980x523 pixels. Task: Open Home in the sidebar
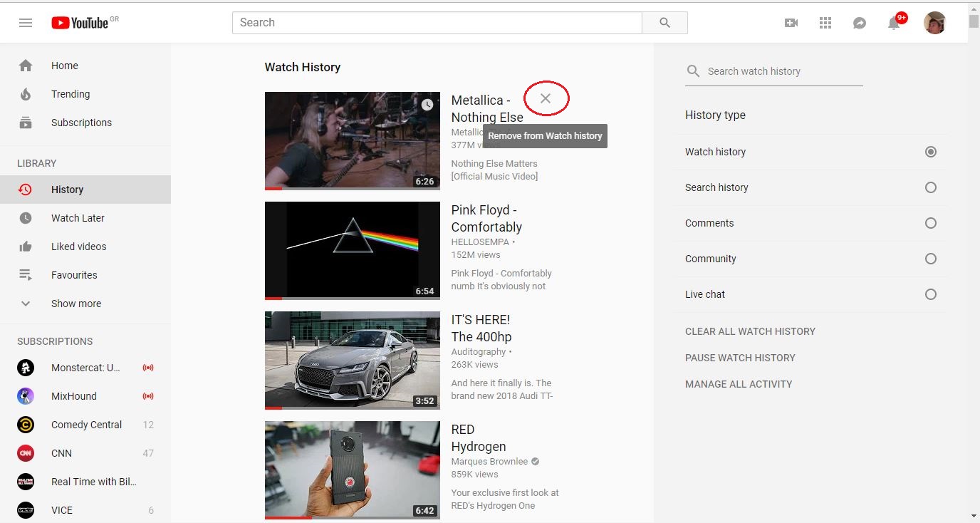[x=85, y=66]
